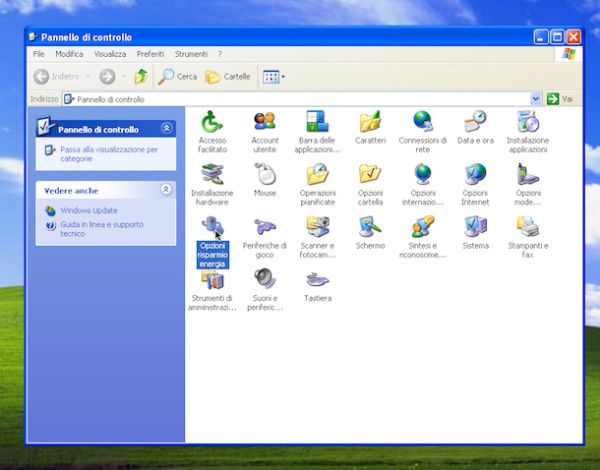Collapse the Vedere anche panel
Image resolution: width=600 pixels, height=470 pixels.
tap(166, 189)
